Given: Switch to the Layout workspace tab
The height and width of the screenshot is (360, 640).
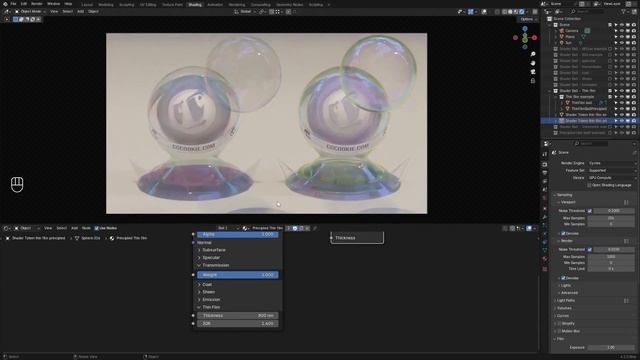Looking at the screenshot, I should pyautogui.click(x=87, y=4).
